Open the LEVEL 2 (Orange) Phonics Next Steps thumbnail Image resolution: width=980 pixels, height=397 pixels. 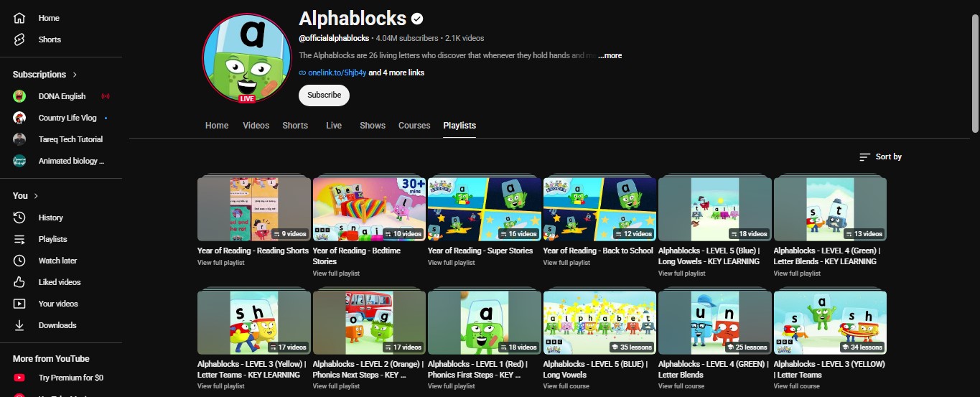(x=369, y=322)
